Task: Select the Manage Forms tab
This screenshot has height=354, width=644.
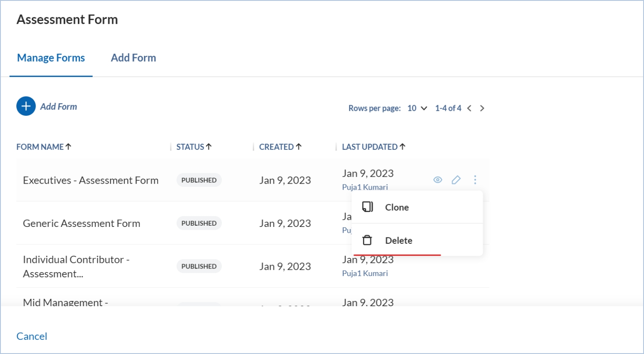Action: pos(51,58)
